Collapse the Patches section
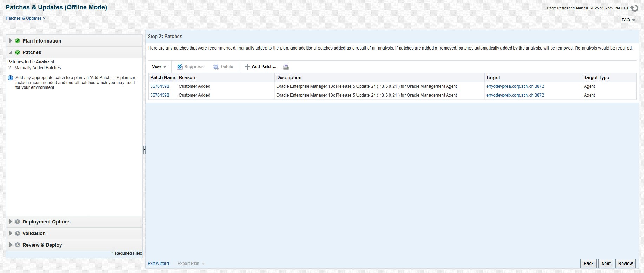This screenshot has width=644, height=273. (11, 52)
